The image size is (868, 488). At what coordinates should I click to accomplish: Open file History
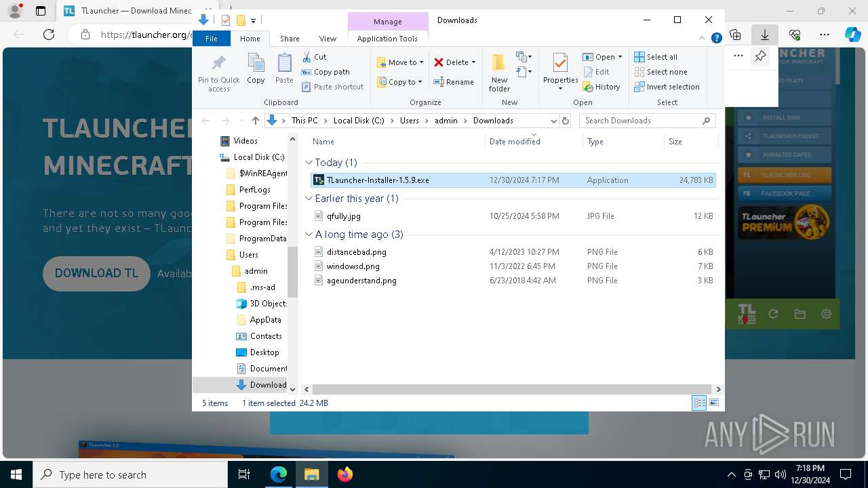click(601, 87)
